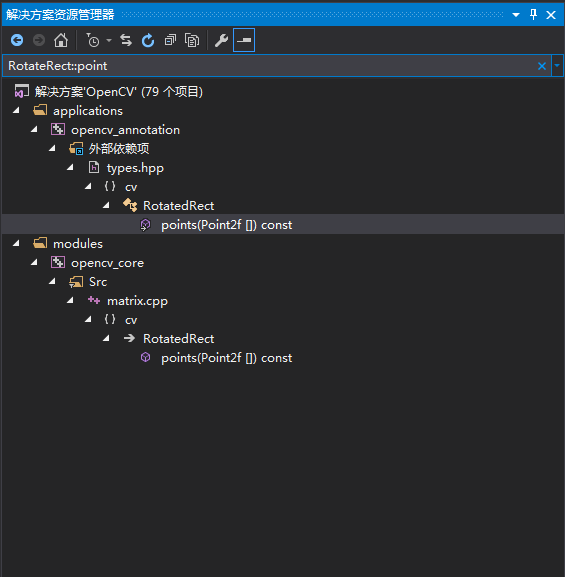Collapse the Src filter node
This screenshot has height=577, width=565.
coord(52,282)
